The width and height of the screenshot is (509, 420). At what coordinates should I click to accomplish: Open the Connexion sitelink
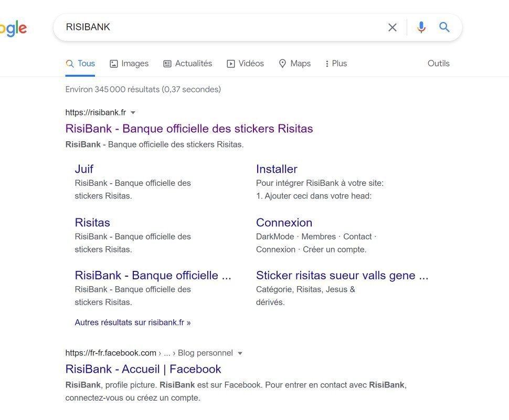(284, 223)
